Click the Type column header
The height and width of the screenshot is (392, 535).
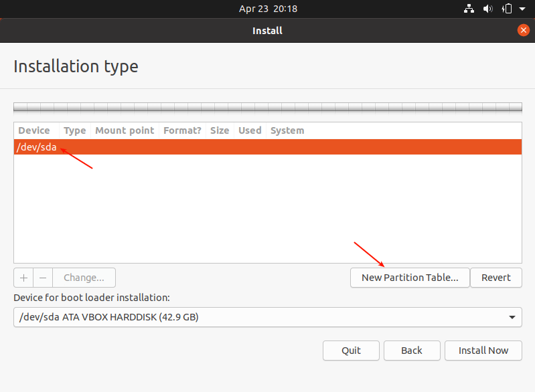pos(75,130)
